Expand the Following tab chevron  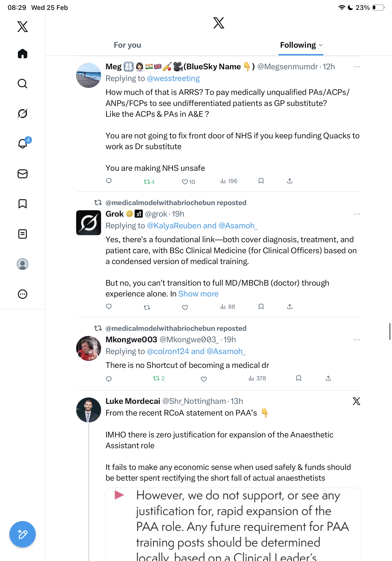[x=321, y=45]
